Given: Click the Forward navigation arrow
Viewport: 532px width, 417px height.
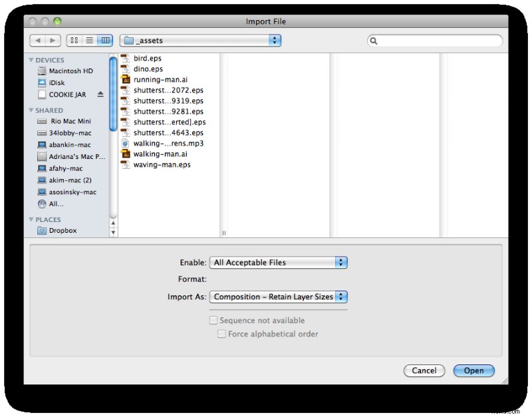Looking at the screenshot, I should tap(53, 41).
